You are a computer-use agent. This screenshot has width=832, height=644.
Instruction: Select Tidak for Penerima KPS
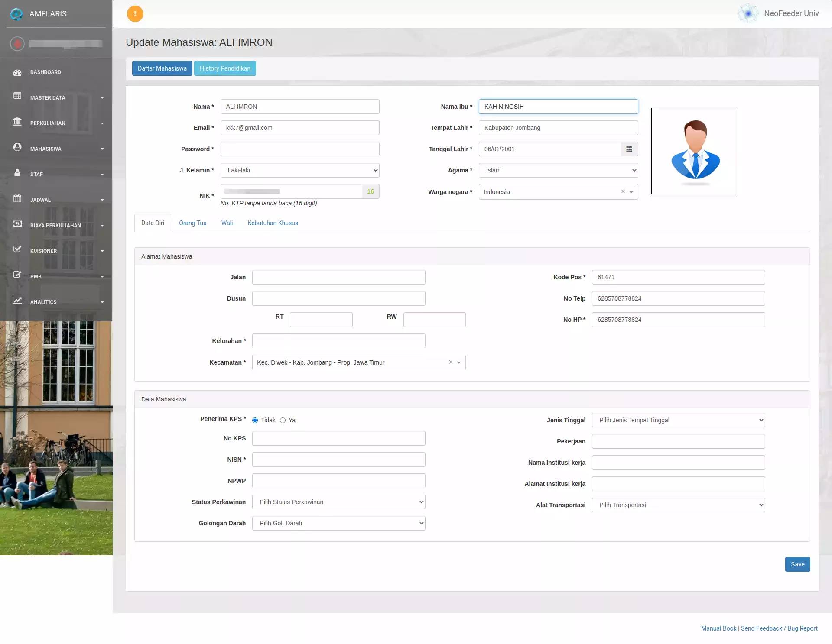(255, 420)
